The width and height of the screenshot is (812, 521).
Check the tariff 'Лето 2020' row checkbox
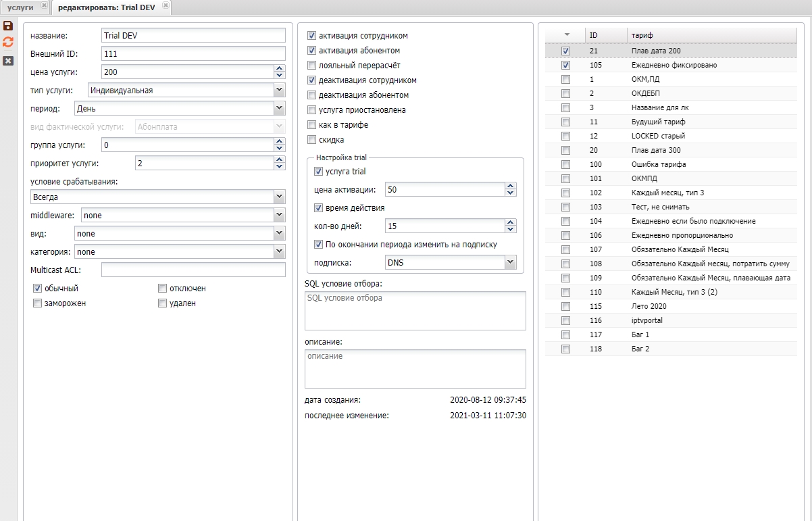(565, 306)
